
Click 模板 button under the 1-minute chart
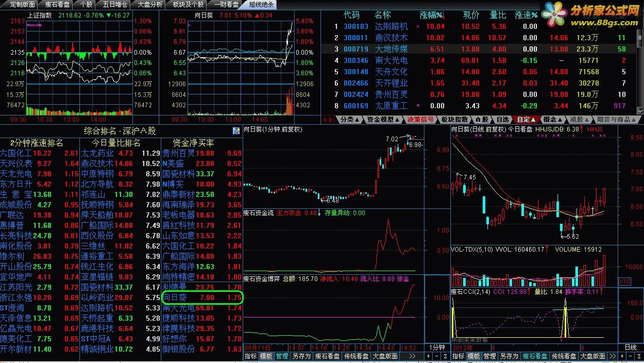pyautogui.click(x=266, y=356)
